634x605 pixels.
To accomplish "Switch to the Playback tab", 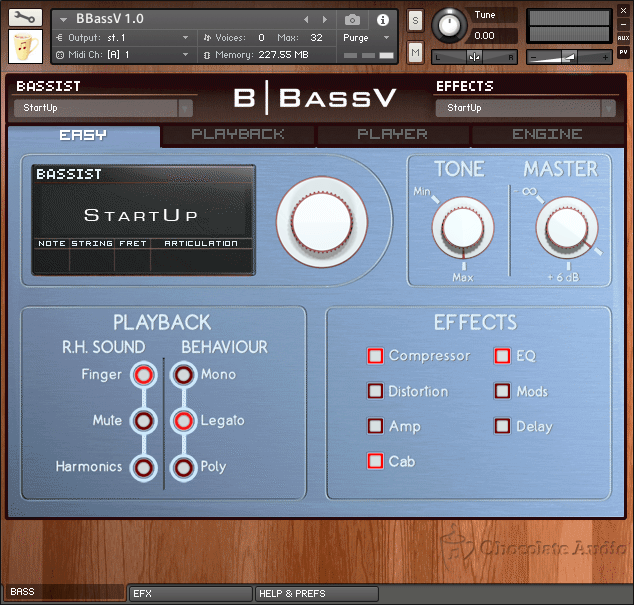I will click(238, 135).
